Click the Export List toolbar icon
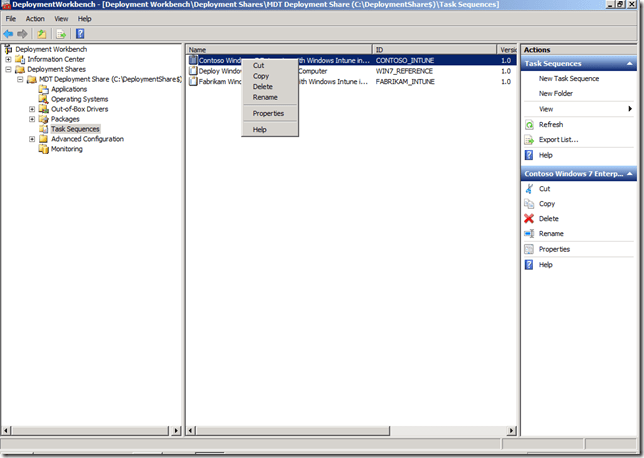The image size is (644, 458). 61,34
